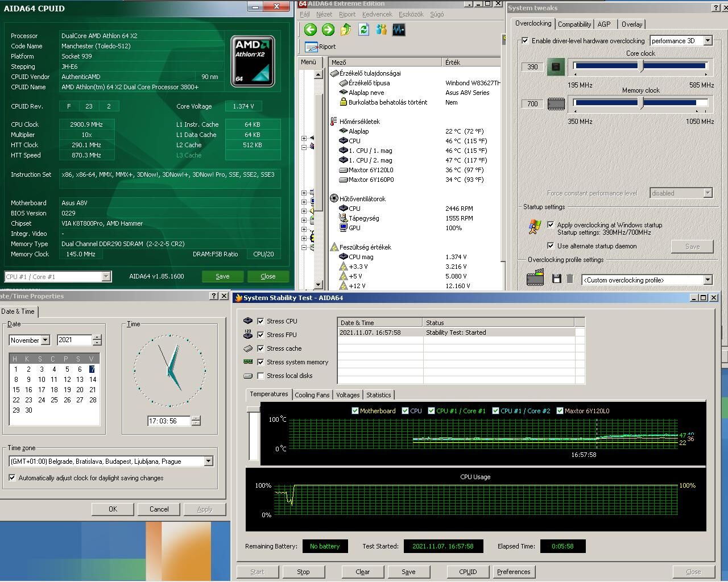Open the time zone dropdown
Image resolution: width=728 pixels, height=582 pixels.
point(208,462)
